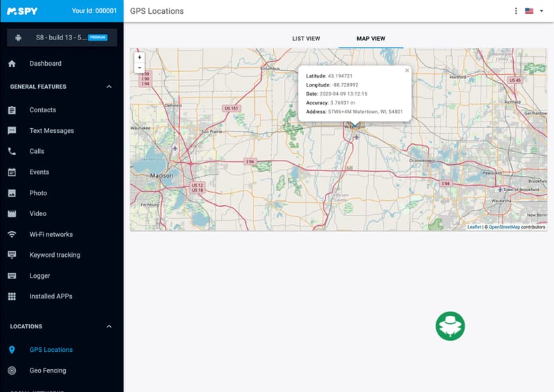Collapse the General Features section
The height and width of the screenshot is (392, 554).
pyautogui.click(x=109, y=87)
